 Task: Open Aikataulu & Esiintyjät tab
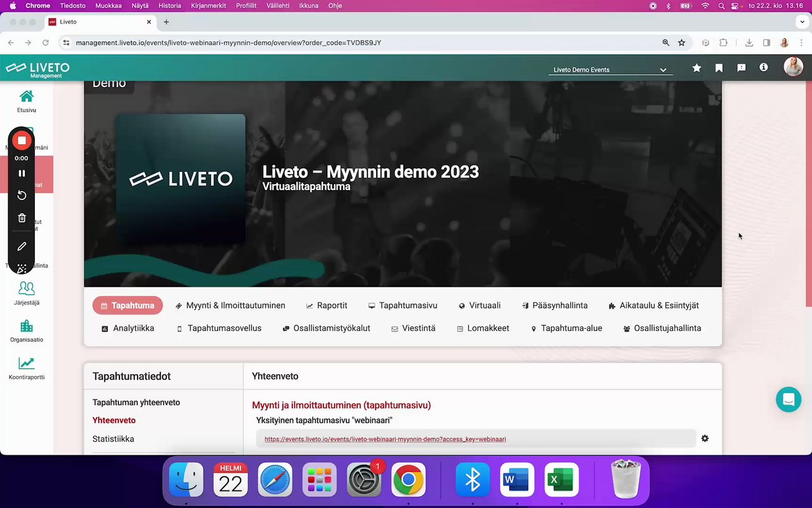653,305
